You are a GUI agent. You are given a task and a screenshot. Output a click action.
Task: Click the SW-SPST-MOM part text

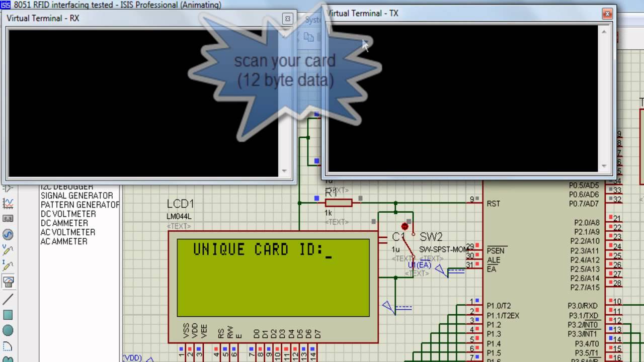pos(444,249)
